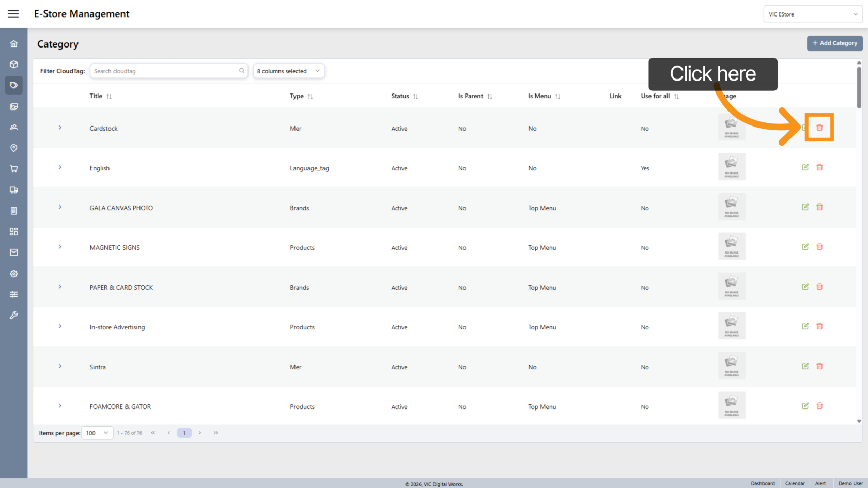Open the VIC EStore store selector
Viewport: 868px width, 488px height.
tap(812, 14)
